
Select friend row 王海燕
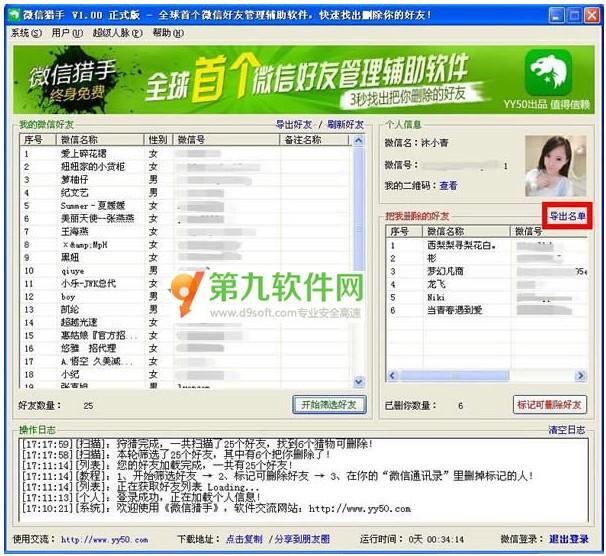coord(187,231)
